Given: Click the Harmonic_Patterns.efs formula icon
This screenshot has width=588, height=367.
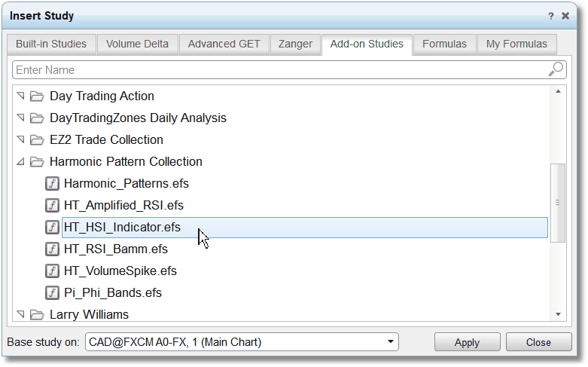Looking at the screenshot, I should coord(52,184).
